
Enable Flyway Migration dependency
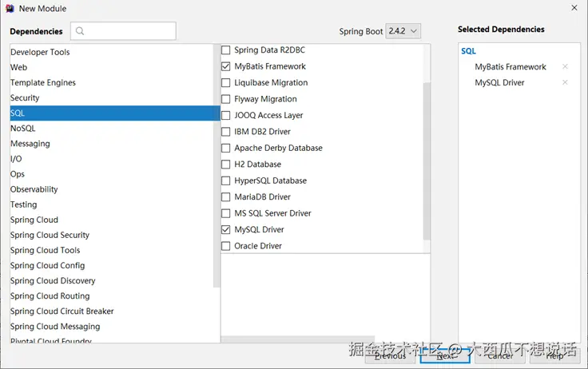[226, 99]
